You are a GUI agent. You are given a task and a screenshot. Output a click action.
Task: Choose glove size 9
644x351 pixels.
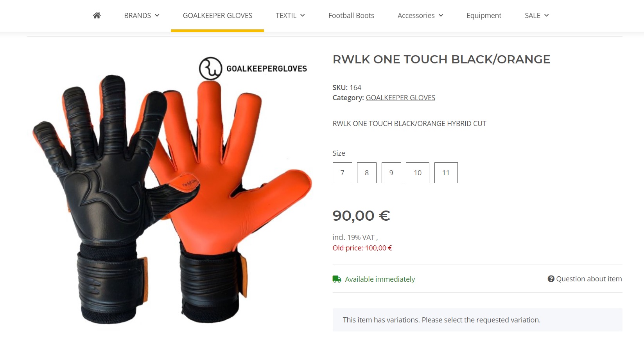tap(391, 173)
